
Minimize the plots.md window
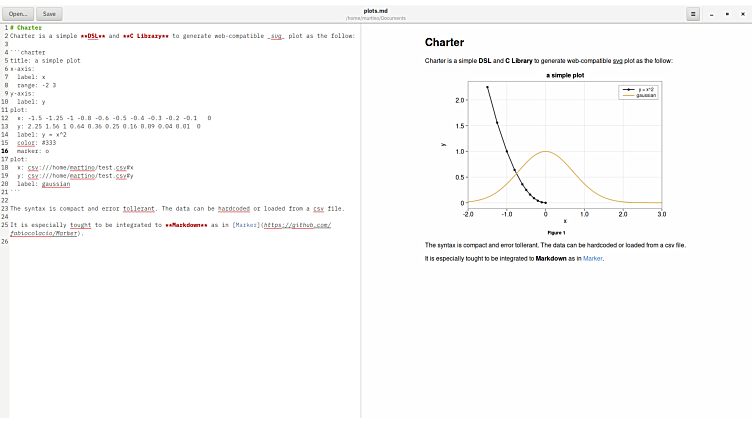pos(711,14)
